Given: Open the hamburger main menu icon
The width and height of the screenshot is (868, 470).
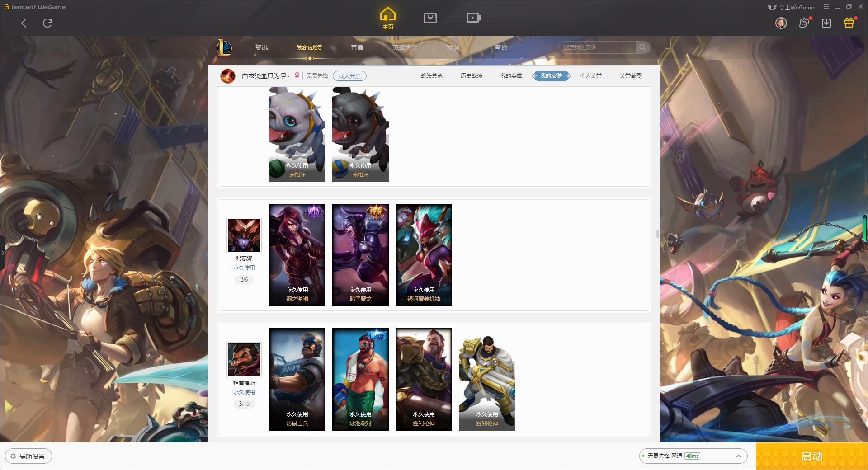Looking at the screenshot, I should [x=826, y=7].
